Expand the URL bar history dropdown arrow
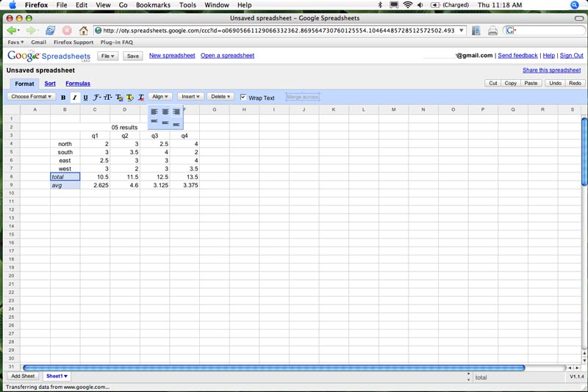The image size is (588, 392). (x=462, y=30)
